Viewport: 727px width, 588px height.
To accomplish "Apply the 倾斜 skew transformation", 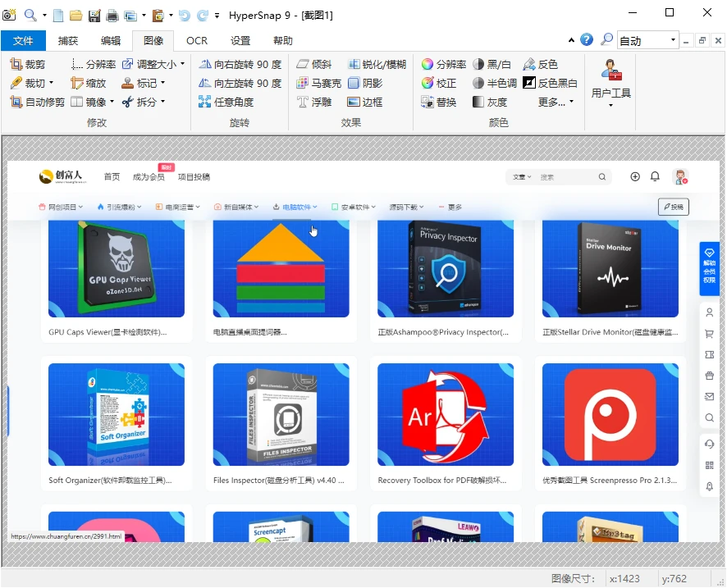I will 323,63.
